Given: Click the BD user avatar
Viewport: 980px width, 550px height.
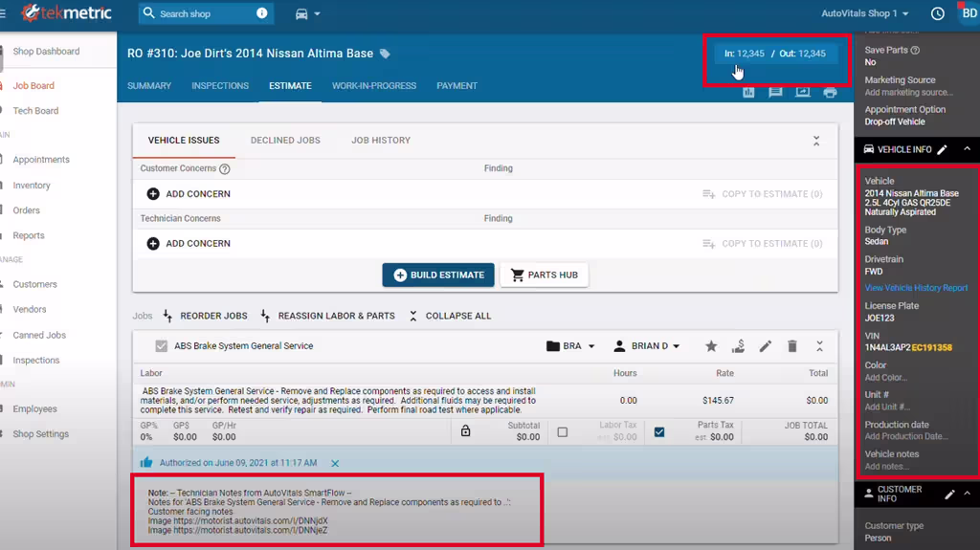Looking at the screenshot, I should coord(969,13).
